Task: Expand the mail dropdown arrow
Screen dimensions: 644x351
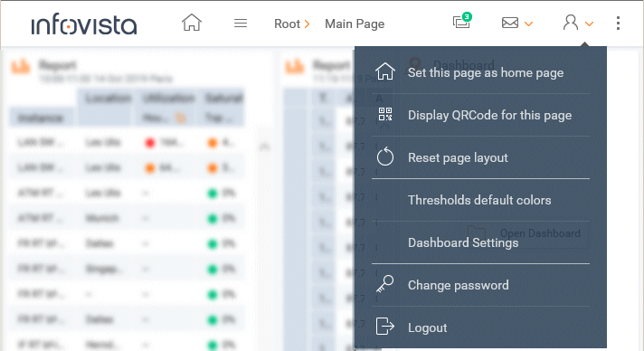Action: [x=528, y=24]
